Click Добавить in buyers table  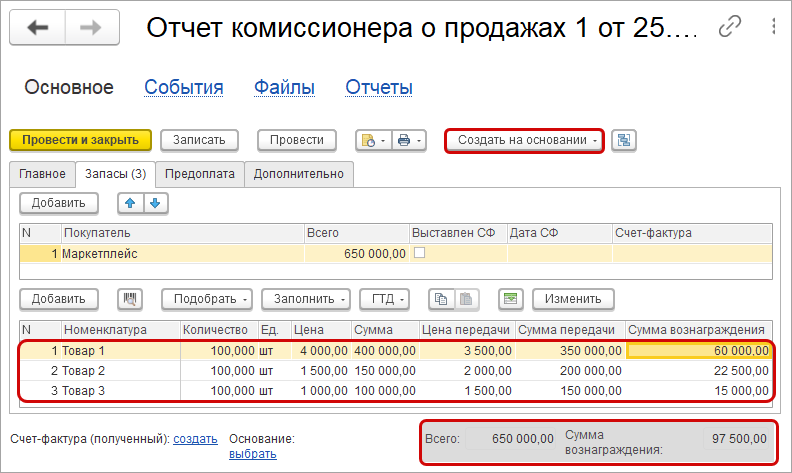(59, 203)
